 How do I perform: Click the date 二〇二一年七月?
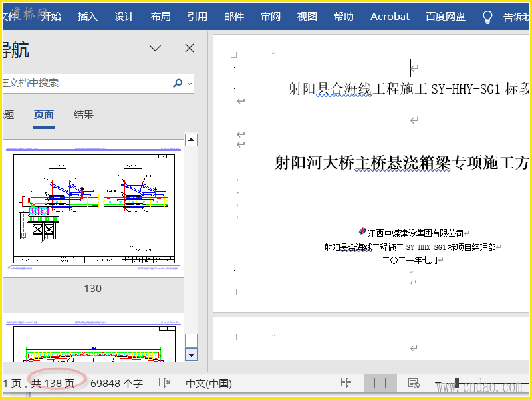coord(410,261)
